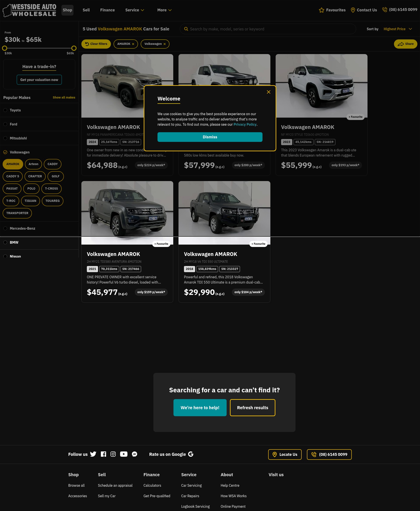This screenshot has height=511, width=420.
Task: Toggle the TIGUAN model chip
Action: tap(30, 201)
